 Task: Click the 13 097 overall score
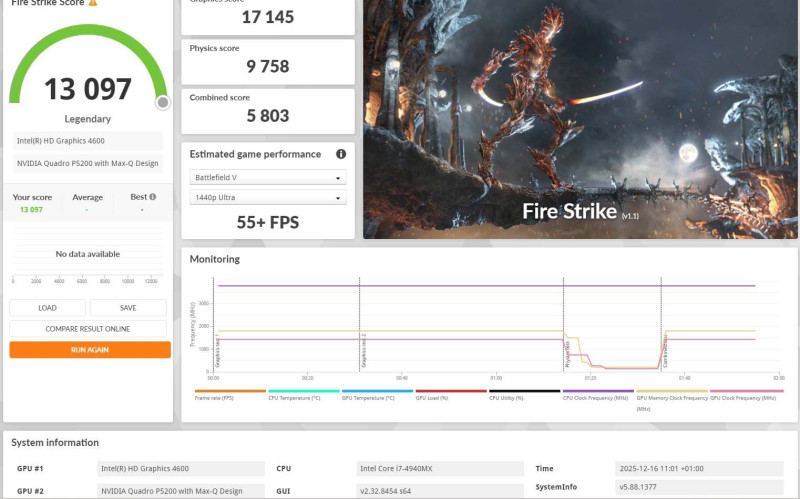click(88, 89)
